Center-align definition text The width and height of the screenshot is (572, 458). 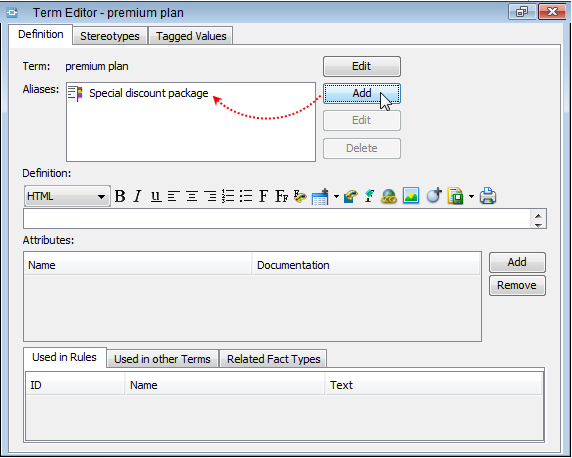pos(192,196)
